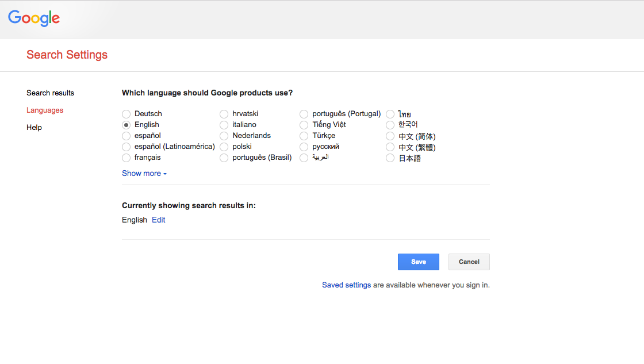Choose Tiếng Việt language
Image resolution: width=644 pixels, height=364 pixels.
304,125
